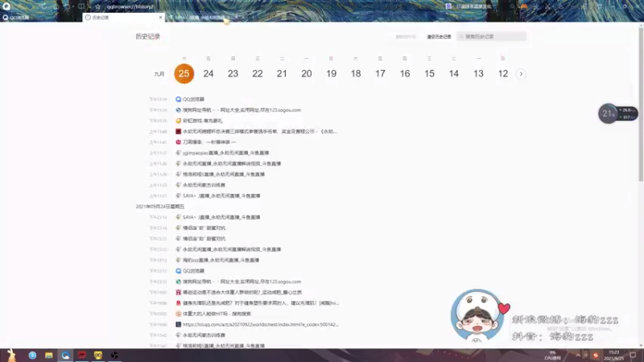The image size is (644, 362).
Task: Click the qqbrowser://history/ address bar
Action: (130, 6)
